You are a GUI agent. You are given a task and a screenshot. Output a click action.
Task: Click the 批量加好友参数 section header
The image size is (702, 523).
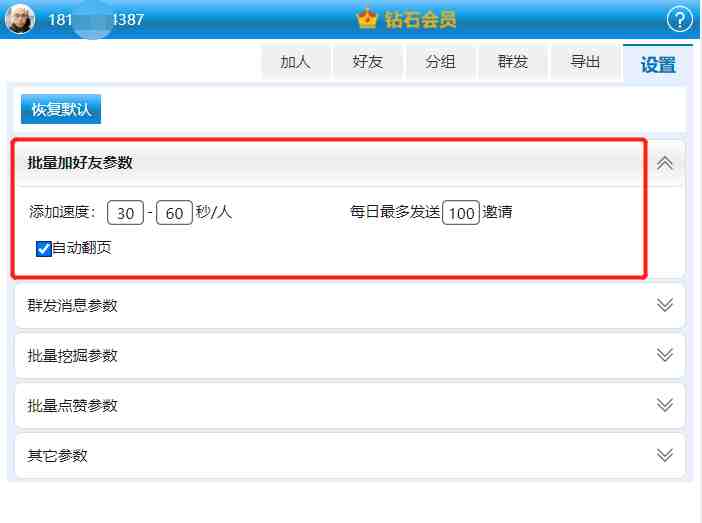[330, 163]
